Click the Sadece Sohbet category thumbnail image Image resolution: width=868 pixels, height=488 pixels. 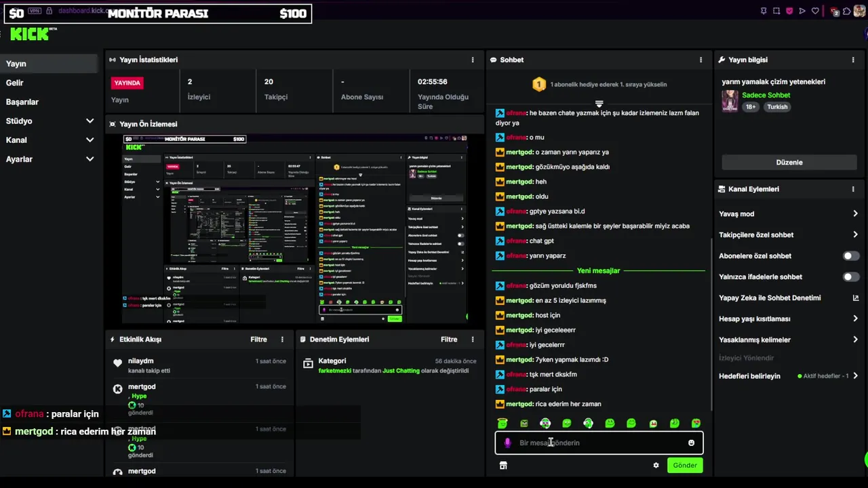[730, 101]
